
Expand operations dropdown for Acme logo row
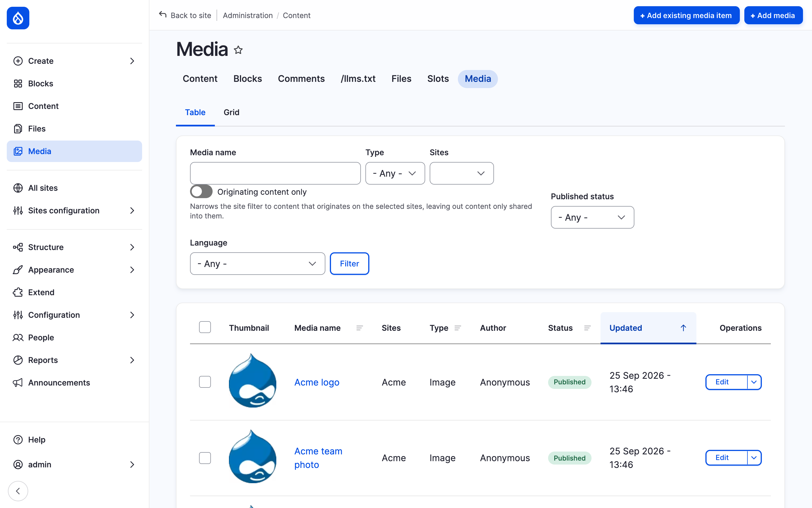(x=754, y=382)
